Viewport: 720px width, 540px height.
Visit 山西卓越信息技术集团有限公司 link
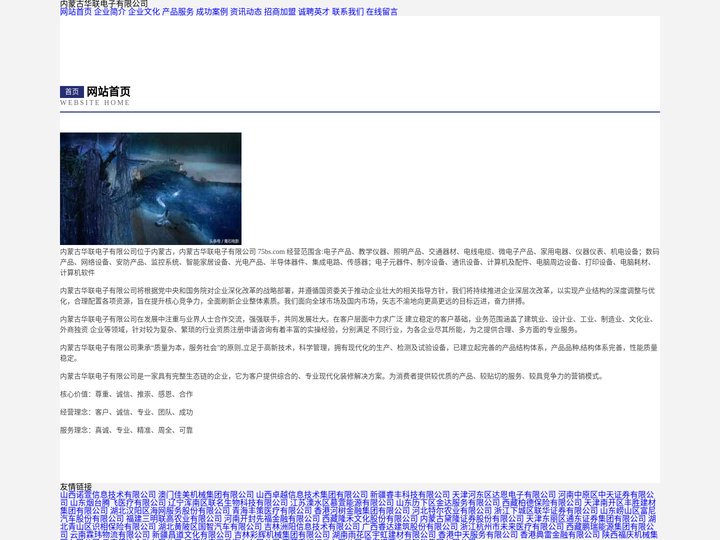(x=312, y=495)
